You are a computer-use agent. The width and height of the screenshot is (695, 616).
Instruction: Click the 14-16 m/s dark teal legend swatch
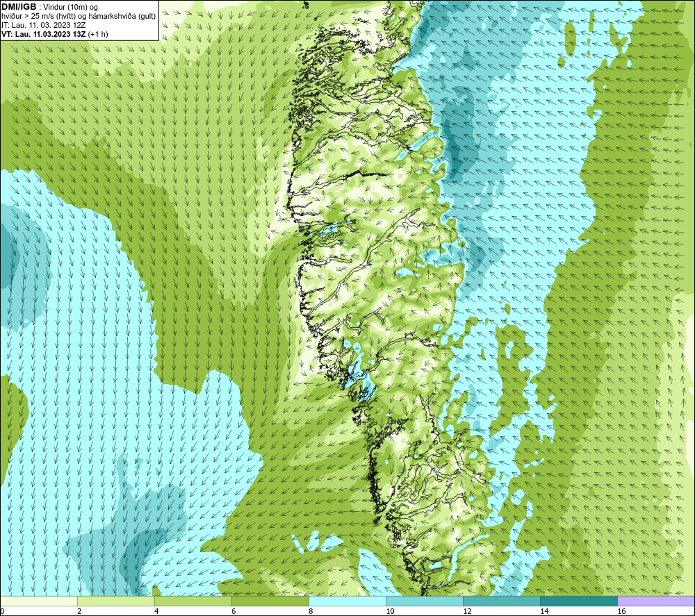579,601
